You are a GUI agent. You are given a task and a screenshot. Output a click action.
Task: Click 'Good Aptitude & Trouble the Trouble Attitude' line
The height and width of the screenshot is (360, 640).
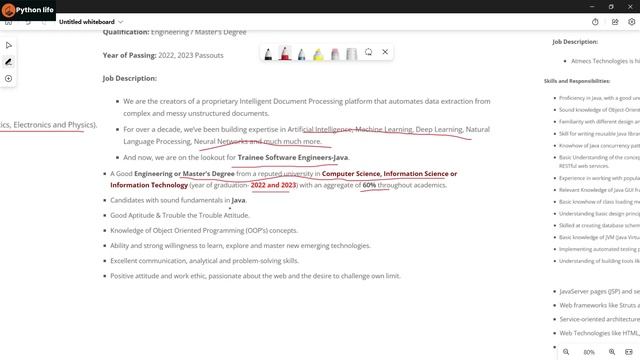pos(180,215)
